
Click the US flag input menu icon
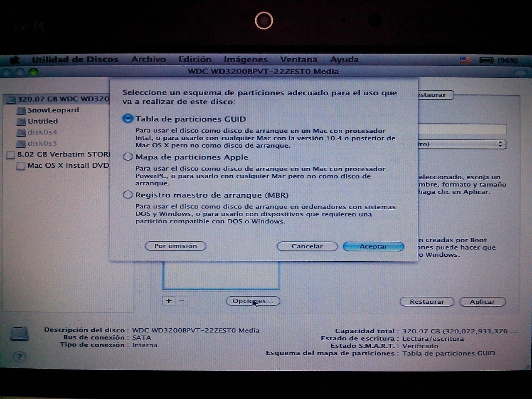point(465,60)
